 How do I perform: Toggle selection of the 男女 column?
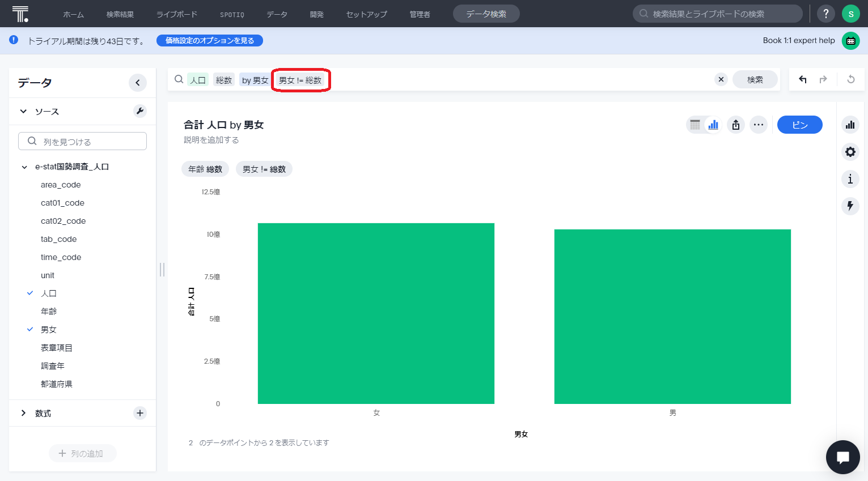[x=48, y=329]
